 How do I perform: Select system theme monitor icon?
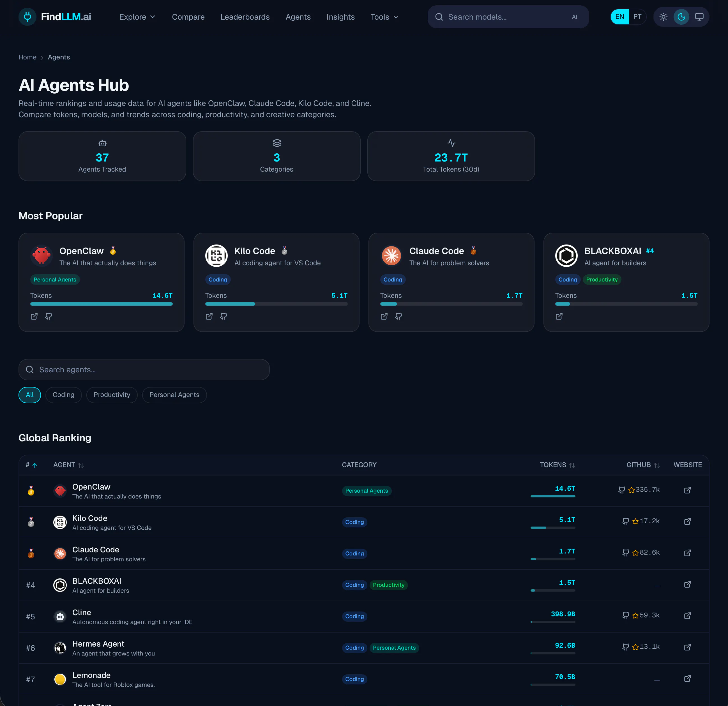coord(699,17)
